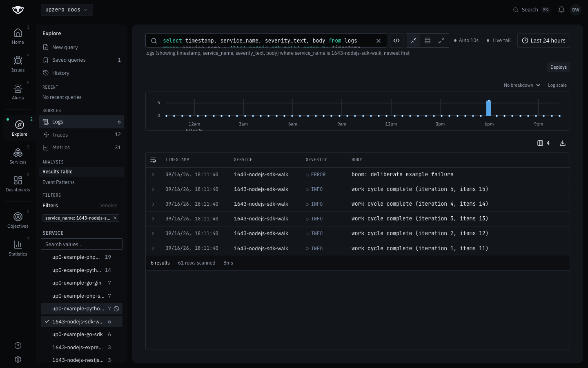Open the Home page in sidebar
588x368 pixels.
[x=18, y=36]
